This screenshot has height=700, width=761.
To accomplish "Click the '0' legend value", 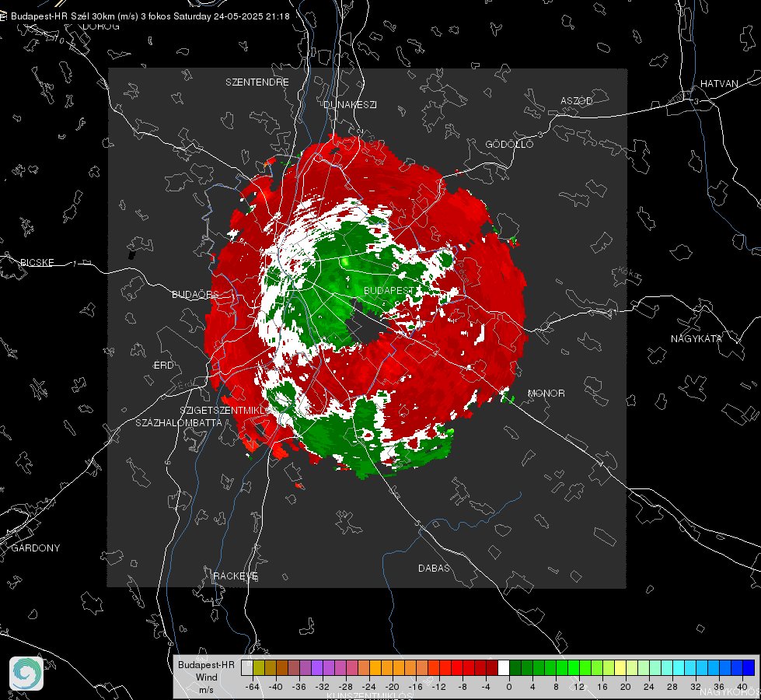I will click(x=509, y=687).
